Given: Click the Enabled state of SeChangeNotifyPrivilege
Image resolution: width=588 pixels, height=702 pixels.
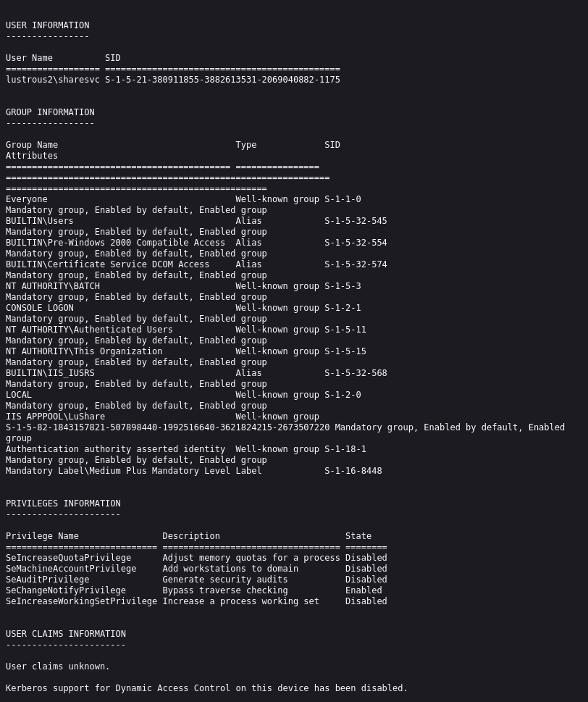Looking at the screenshot, I should (364, 590).
